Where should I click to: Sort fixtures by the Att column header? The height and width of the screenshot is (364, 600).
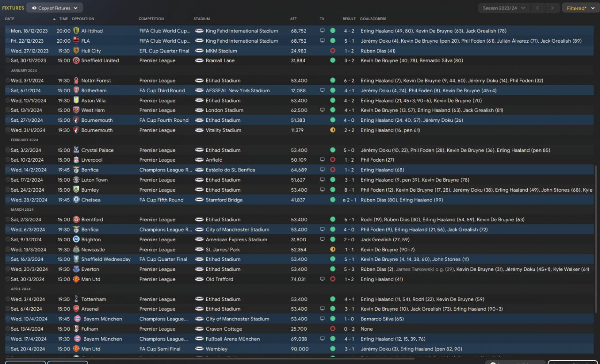point(293,19)
